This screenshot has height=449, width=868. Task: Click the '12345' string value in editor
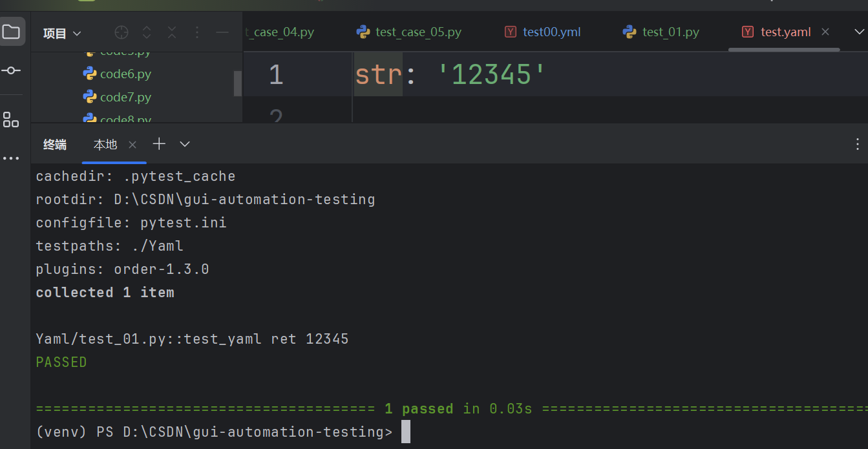[x=492, y=75]
